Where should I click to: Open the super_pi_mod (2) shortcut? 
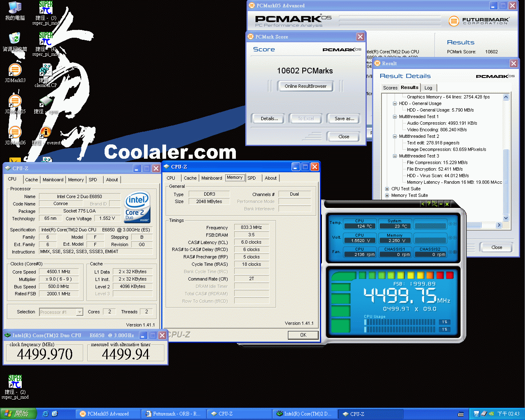click(x=15, y=387)
